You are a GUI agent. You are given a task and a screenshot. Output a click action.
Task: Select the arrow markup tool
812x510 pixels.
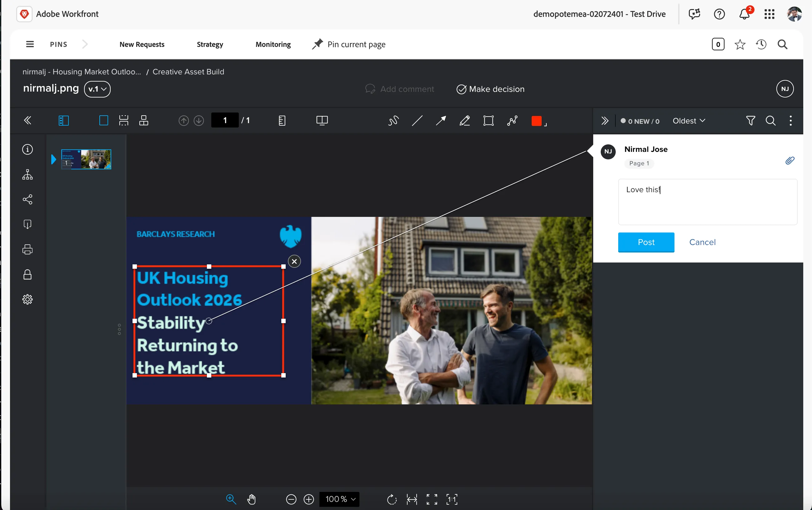click(x=441, y=120)
